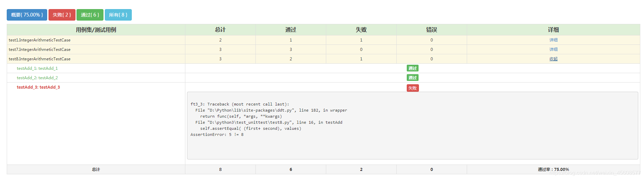Image resolution: width=644 pixels, height=179 pixels.
Task: Select the testAdd_2 test case name
Action: coord(37,78)
